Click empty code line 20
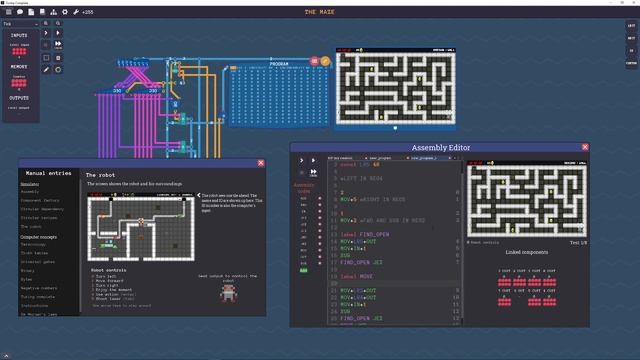The height and width of the screenshot is (360, 640). pyautogui.click(x=395, y=284)
